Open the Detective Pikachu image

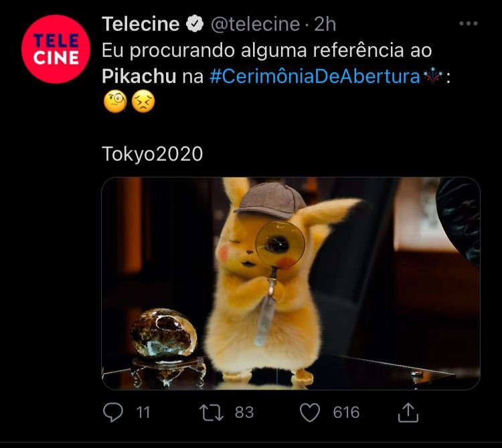pyautogui.click(x=290, y=283)
